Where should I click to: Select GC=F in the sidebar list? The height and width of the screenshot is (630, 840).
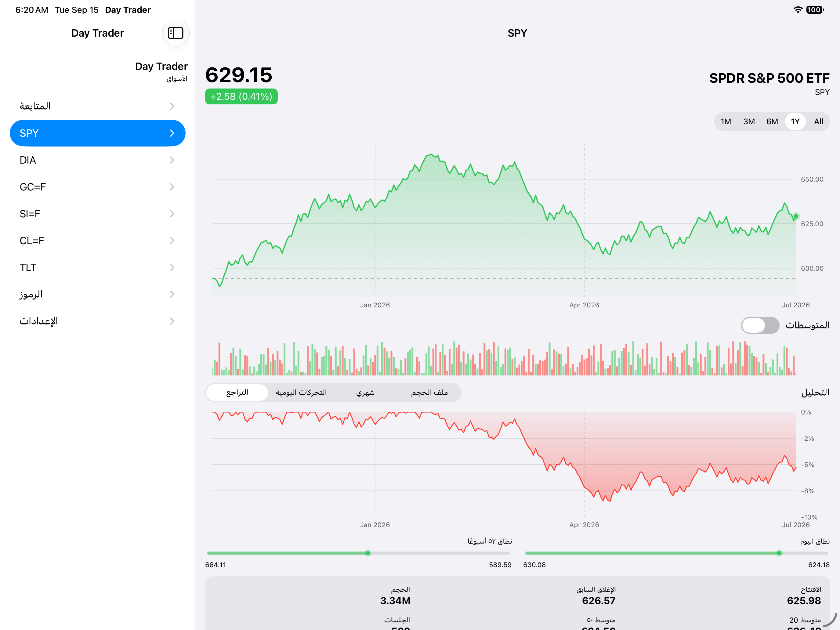[x=98, y=187]
